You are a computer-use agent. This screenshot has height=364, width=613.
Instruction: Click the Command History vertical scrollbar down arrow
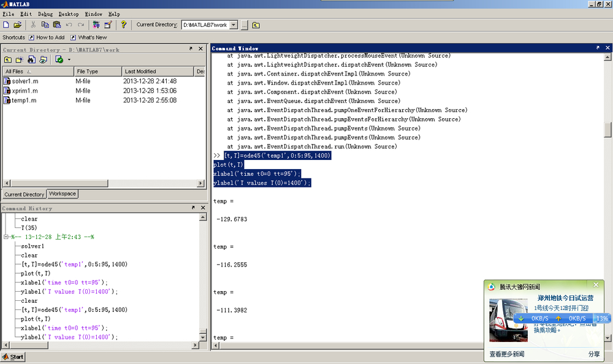(x=203, y=338)
